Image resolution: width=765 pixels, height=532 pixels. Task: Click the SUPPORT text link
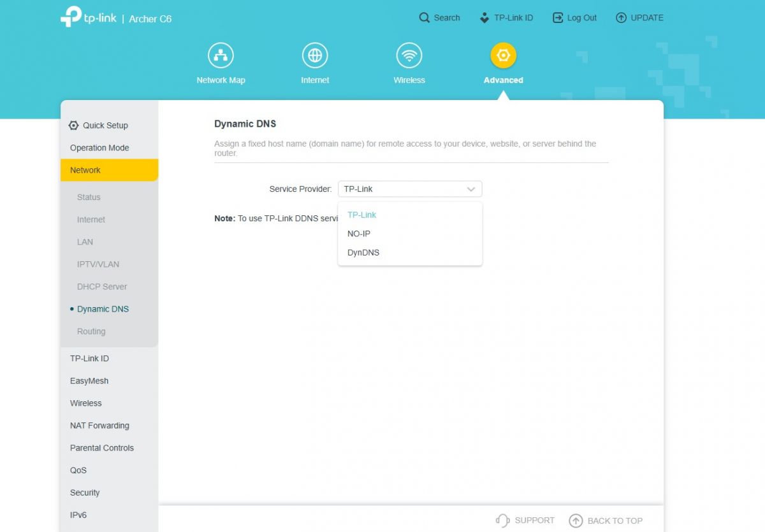tap(535, 521)
